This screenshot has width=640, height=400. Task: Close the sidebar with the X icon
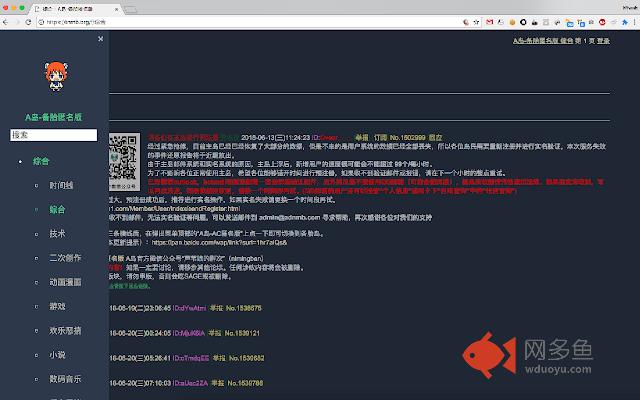coord(100,39)
